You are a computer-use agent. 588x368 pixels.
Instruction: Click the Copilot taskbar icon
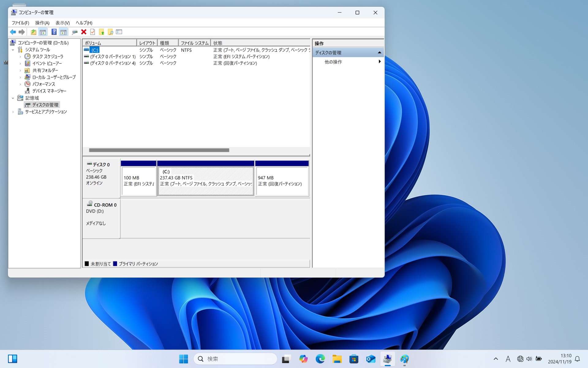[303, 359]
